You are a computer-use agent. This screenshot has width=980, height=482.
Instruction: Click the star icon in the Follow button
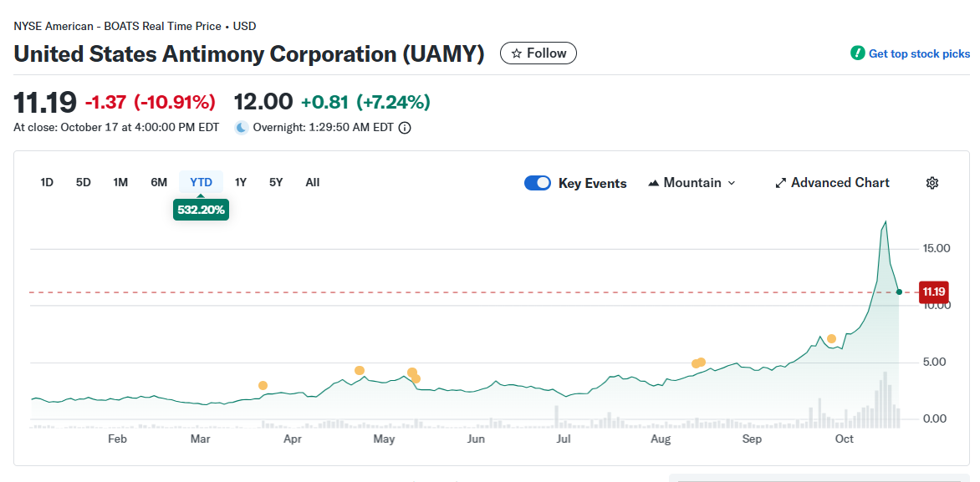517,53
